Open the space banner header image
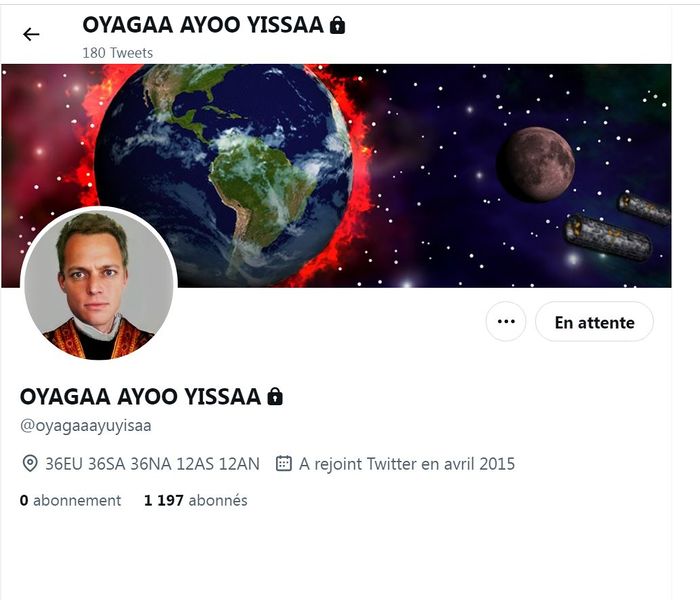 [336, 176]
